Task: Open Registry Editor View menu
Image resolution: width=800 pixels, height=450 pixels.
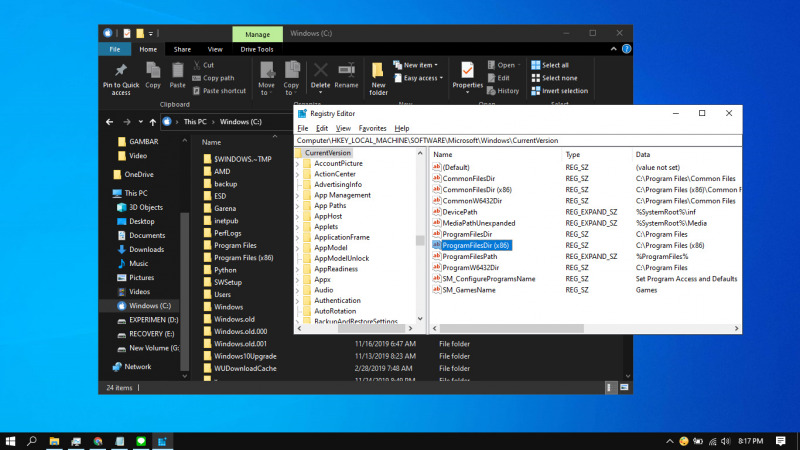Action: (343, 129)
